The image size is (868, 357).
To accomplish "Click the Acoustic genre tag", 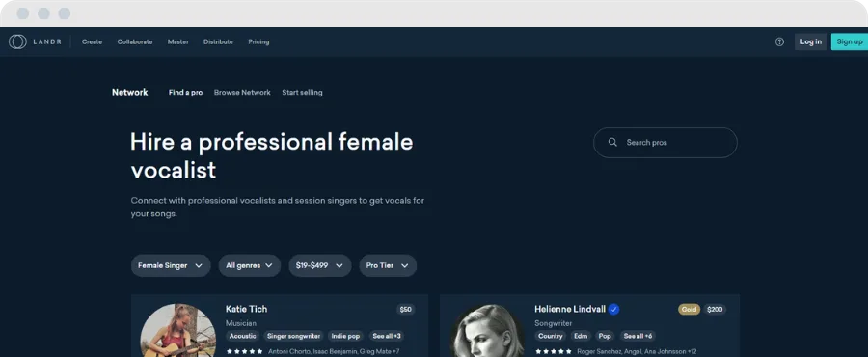I will (x=242, y=336).
